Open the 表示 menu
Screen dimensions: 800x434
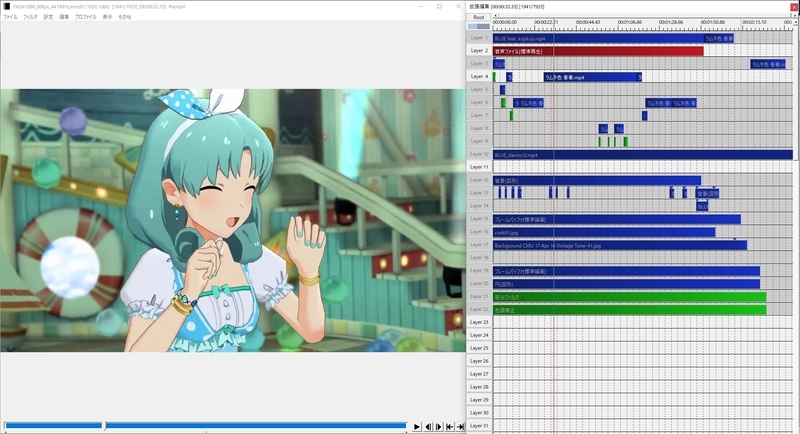(x=107, y=17)
